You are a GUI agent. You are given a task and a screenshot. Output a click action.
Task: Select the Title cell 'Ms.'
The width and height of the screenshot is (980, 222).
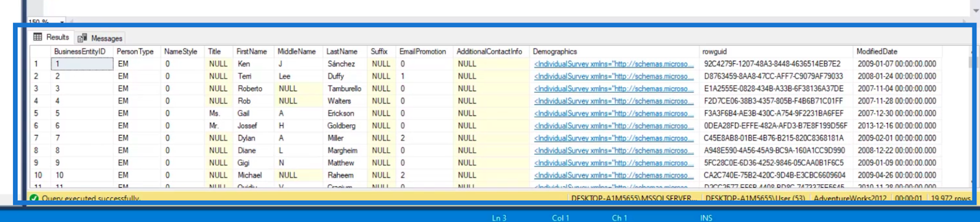220,113
